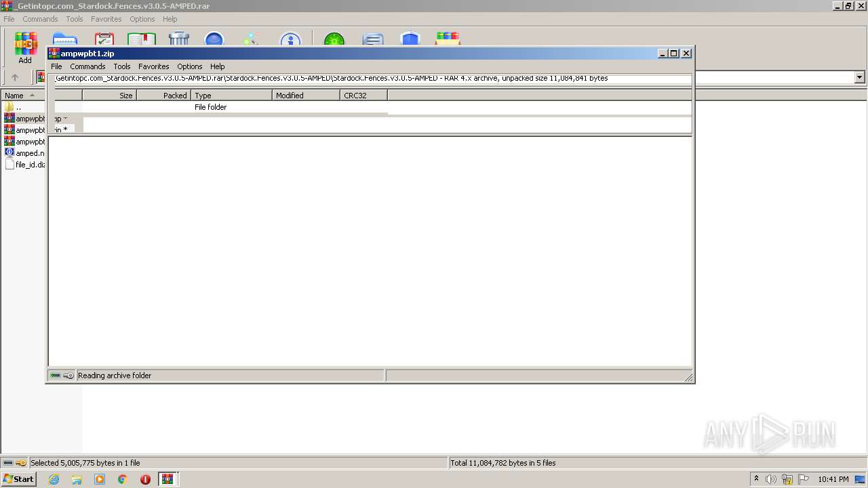Screen dimensions: 868x488
Task: Sort by CRC32 column header
Action: coord(363,96)
